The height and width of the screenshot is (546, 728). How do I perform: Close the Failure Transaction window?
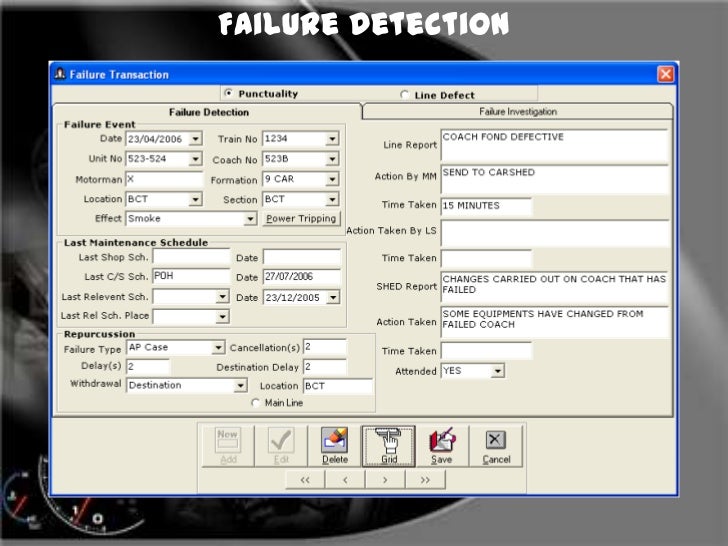click(x=665, y=74)
